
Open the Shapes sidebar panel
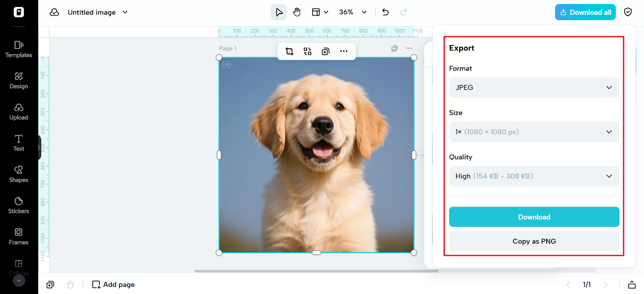click(x=19, y=174)
